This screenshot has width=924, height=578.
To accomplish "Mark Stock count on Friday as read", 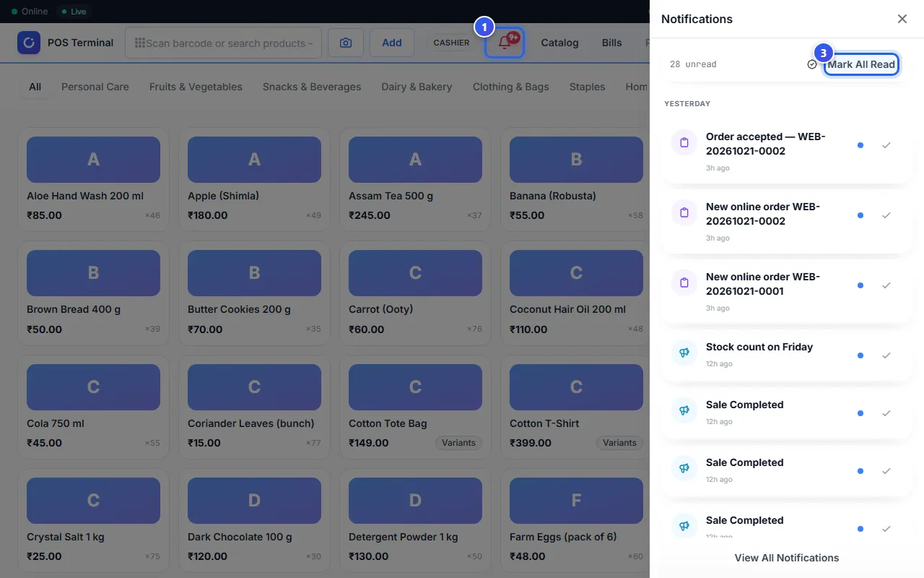I will tap(886, 355).
